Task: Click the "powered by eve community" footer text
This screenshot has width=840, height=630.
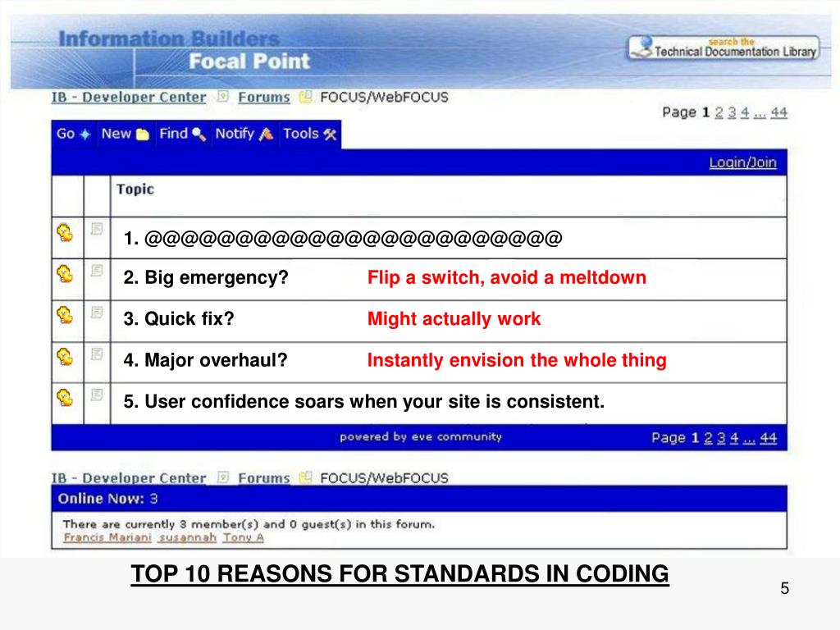Action: click(421, 436)
